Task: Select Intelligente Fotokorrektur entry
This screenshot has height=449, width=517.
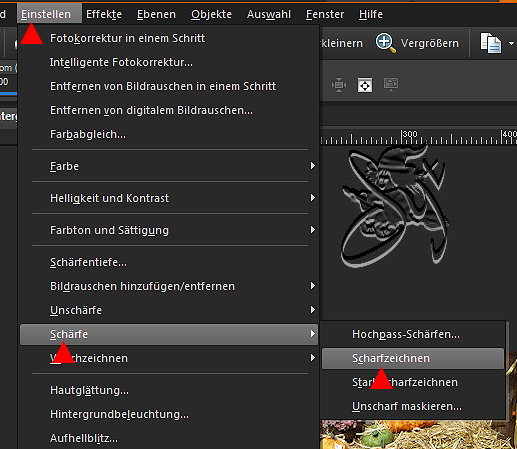Action: (169, 62)
